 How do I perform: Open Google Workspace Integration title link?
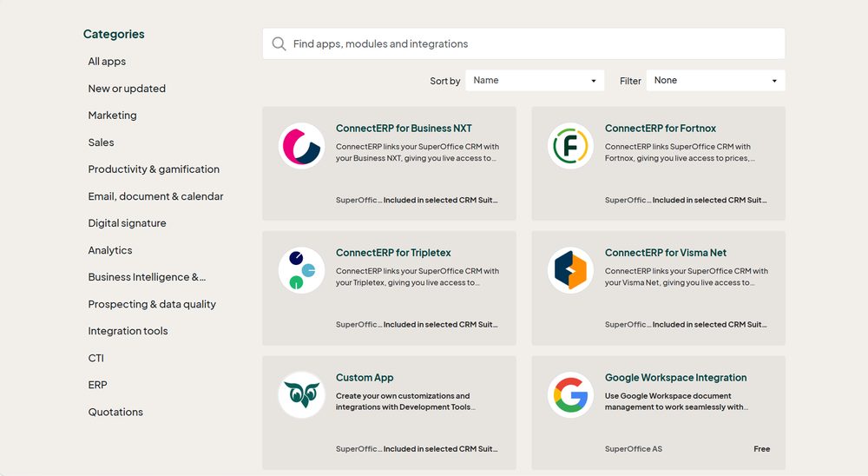pos(675,377)
